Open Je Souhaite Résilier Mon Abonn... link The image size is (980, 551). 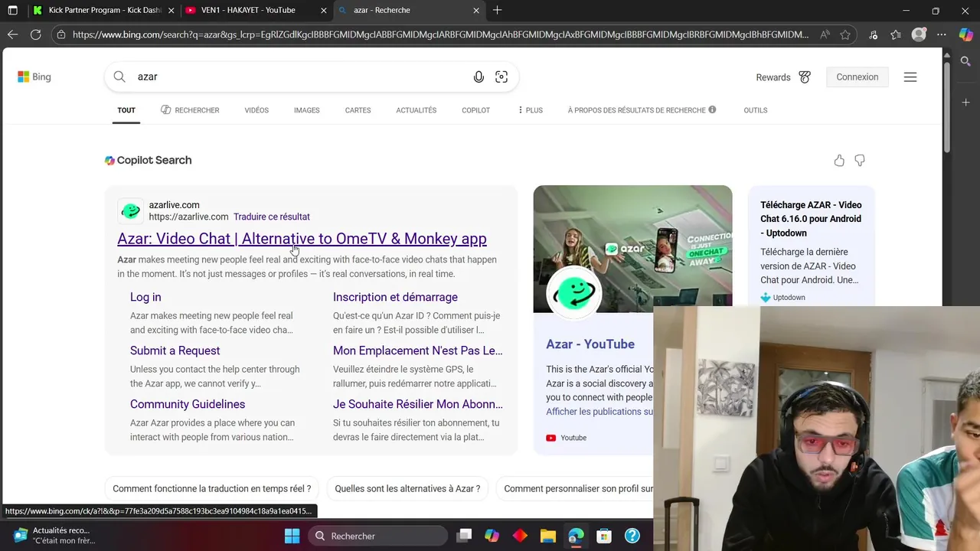418,404
